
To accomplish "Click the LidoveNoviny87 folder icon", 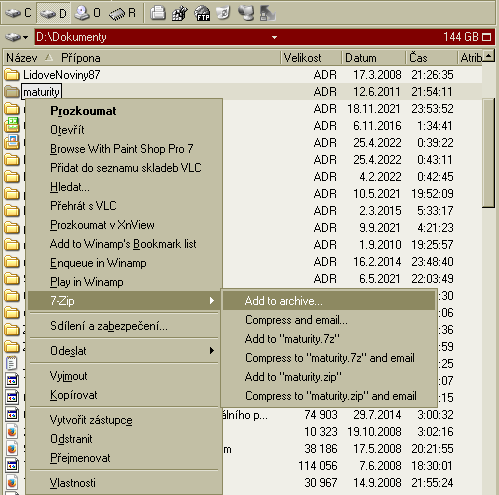I will [12, 75].
